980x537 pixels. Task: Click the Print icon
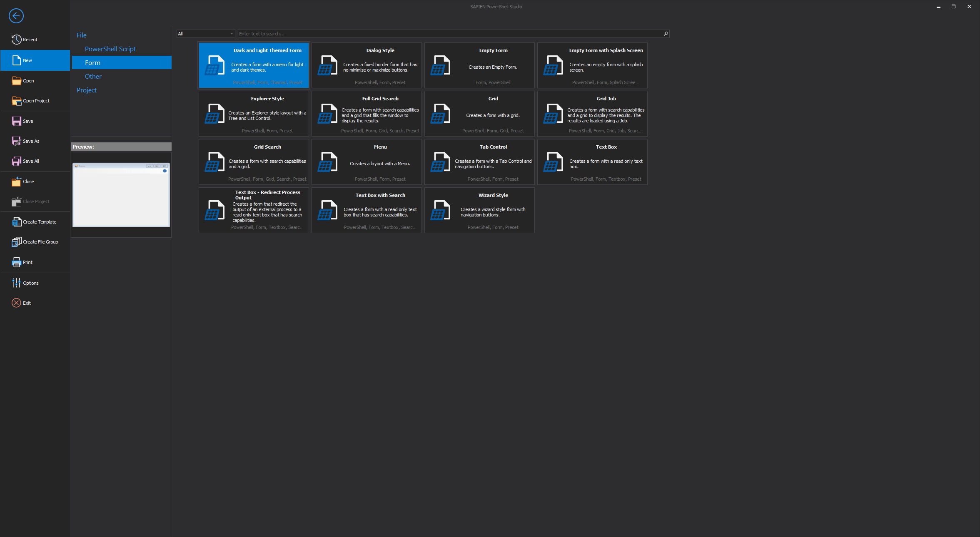16,262
